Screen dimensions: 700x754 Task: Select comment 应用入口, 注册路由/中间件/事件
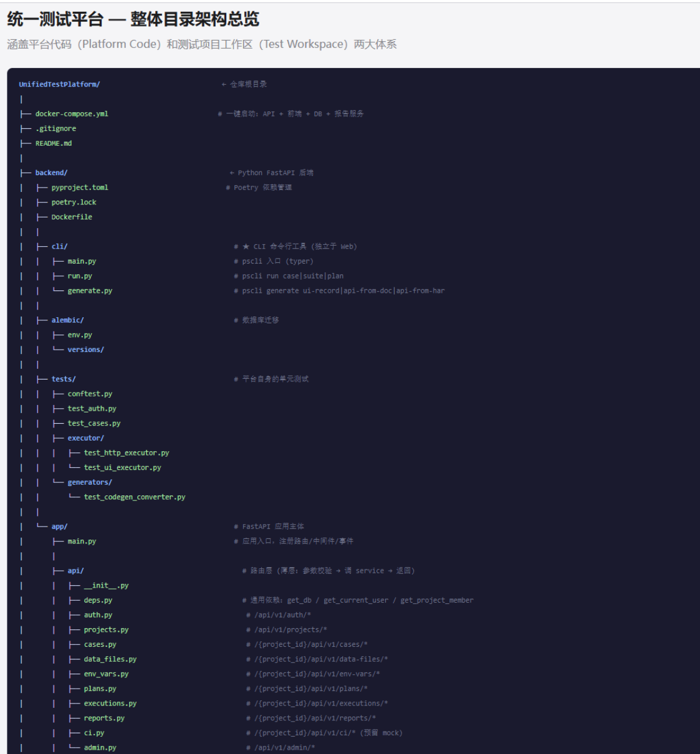point(294,542)
